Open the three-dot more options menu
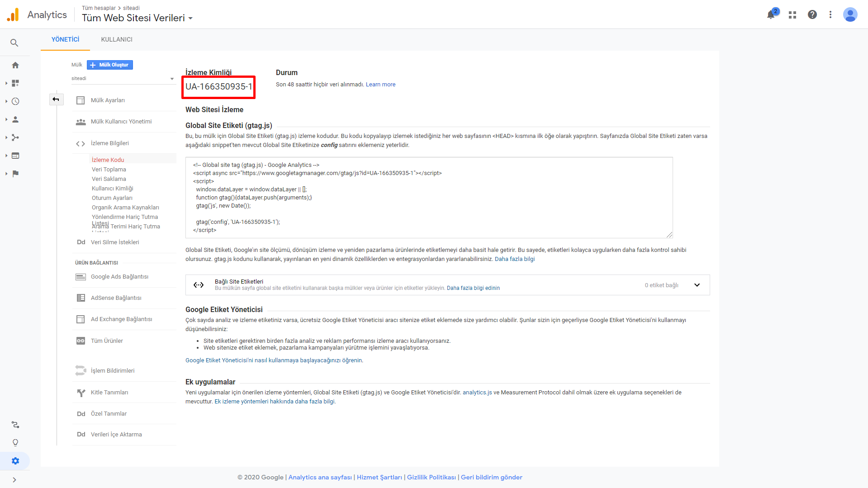 coord(830,14)
